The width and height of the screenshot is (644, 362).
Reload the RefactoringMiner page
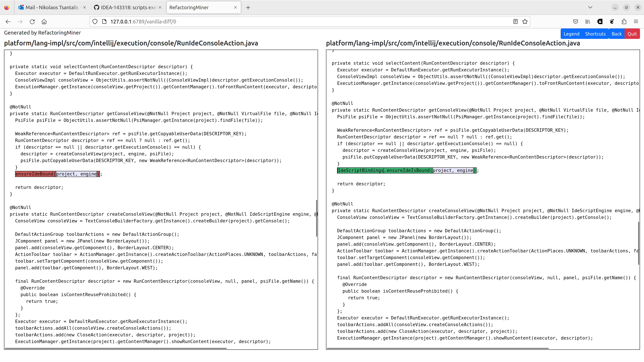point(32,22)
